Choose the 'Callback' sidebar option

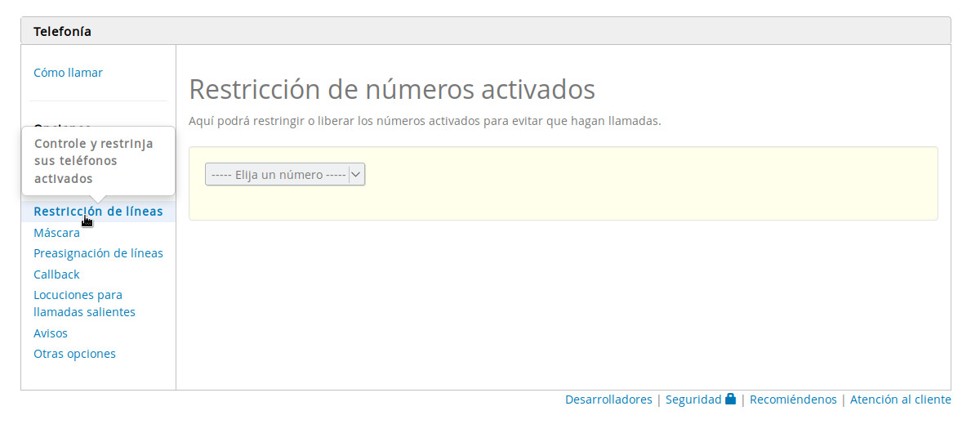click(56, 275)
